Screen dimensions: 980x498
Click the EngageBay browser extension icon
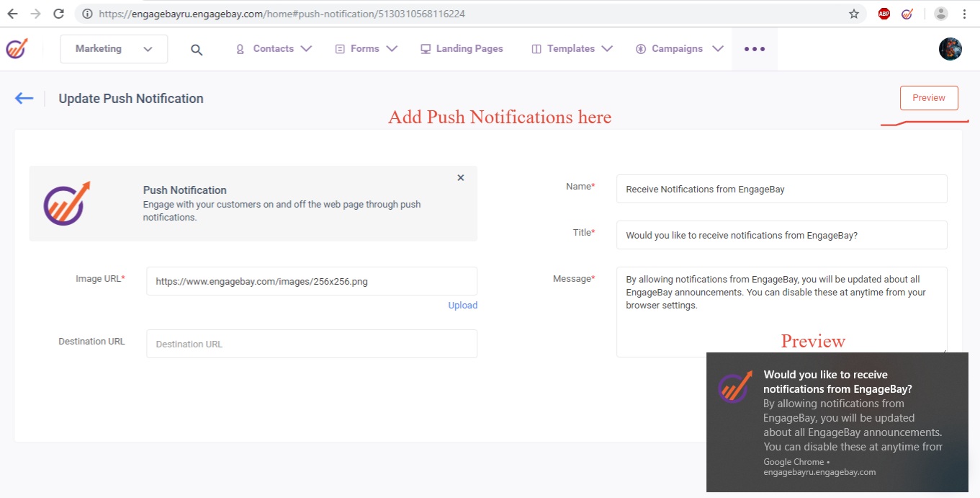coord(907,14)
